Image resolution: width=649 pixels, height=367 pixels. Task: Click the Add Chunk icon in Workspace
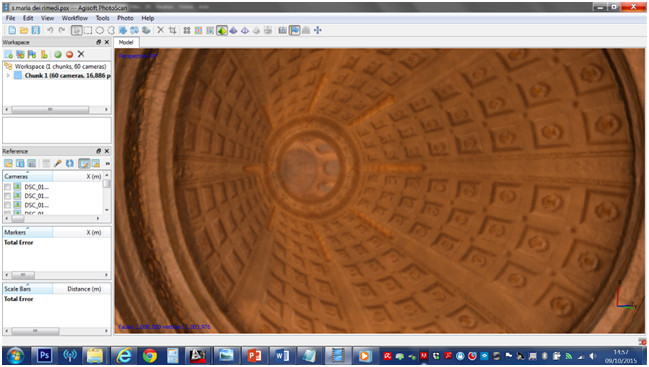point(8,54)
